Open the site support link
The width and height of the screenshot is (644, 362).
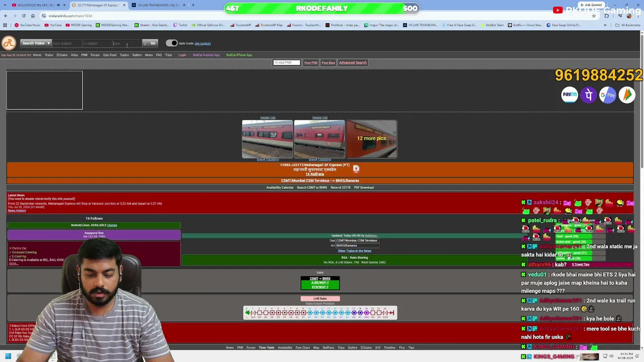coord(203,43)
